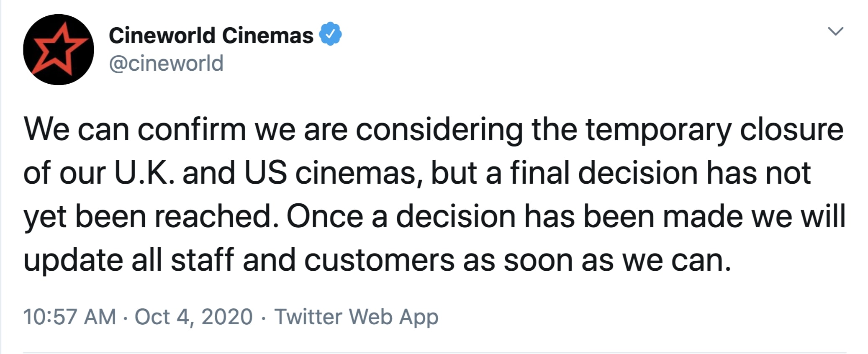868x354 pixels.
Task: Click the divider line below the timestamp
Action: [x=434, y=352]
